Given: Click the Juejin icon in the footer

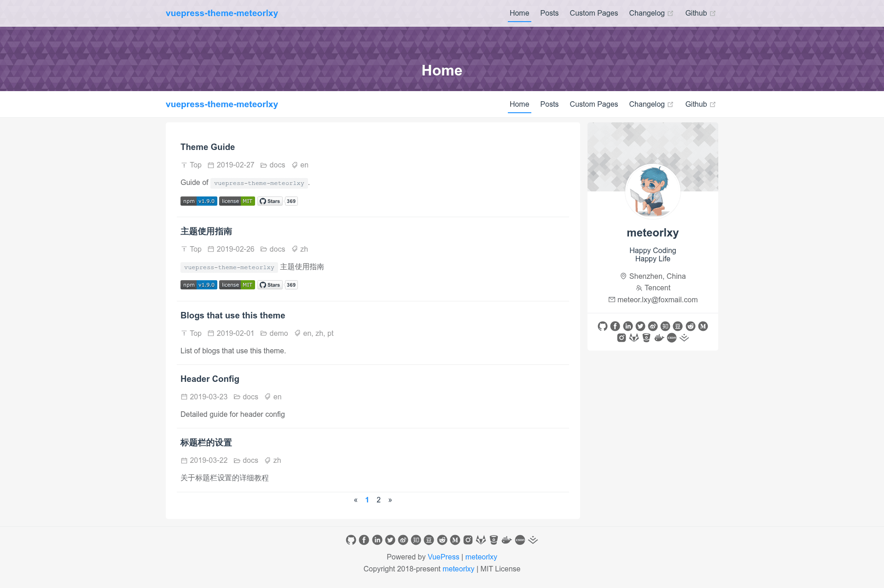Looking at the screenshot, I should 533,540.
